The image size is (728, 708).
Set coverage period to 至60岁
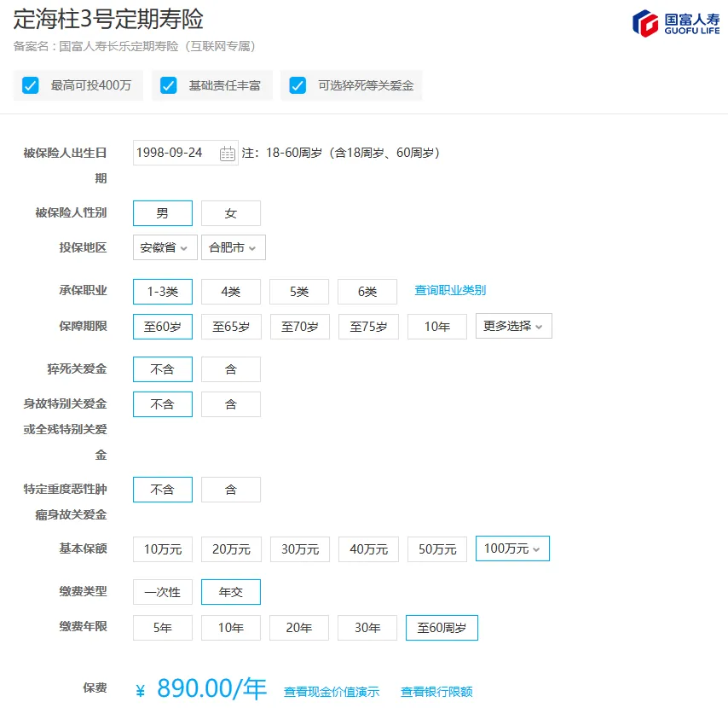(x=163, y=327)
